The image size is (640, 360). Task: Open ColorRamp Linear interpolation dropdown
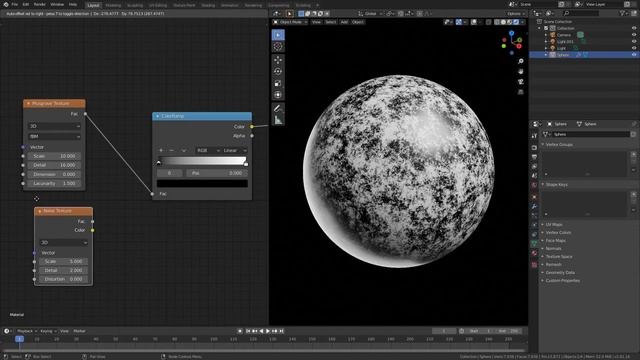(234, 151)
